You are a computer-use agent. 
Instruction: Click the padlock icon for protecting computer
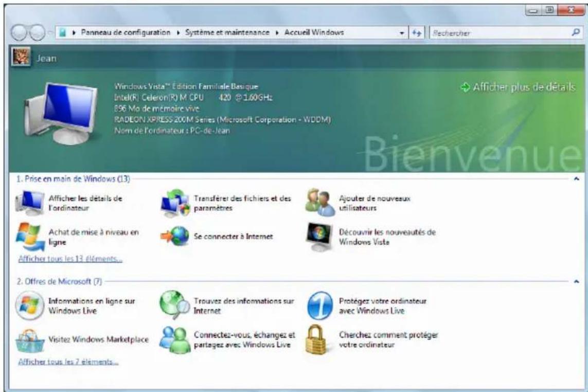pyautogui.click(x=317, y=340)
